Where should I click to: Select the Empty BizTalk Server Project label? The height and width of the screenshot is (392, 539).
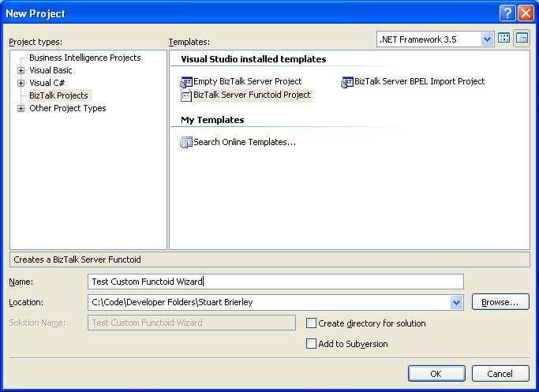click(x=248, y=82)
